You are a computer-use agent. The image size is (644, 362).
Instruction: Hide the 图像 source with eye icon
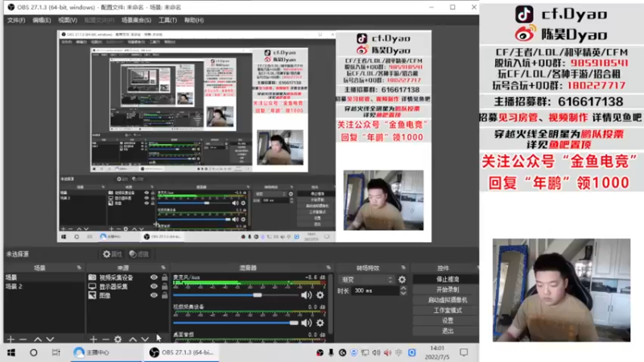154,295
